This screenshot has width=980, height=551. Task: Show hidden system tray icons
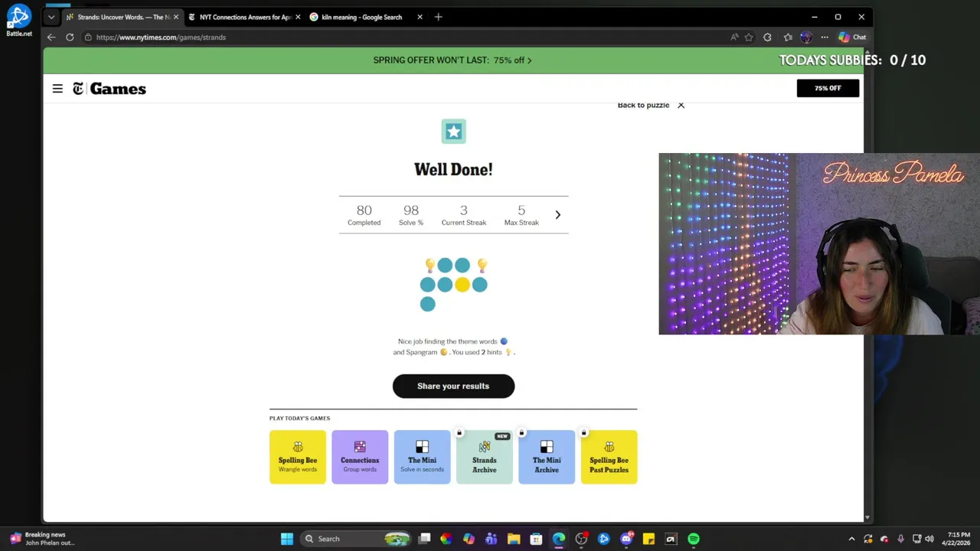pyautogui.click(x=851, y=539)
